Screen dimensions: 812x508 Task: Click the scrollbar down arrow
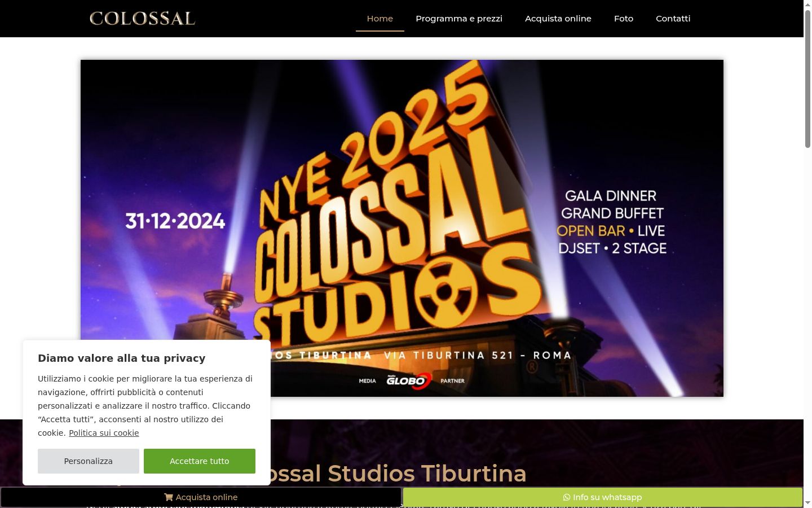[x=807, y=503]
